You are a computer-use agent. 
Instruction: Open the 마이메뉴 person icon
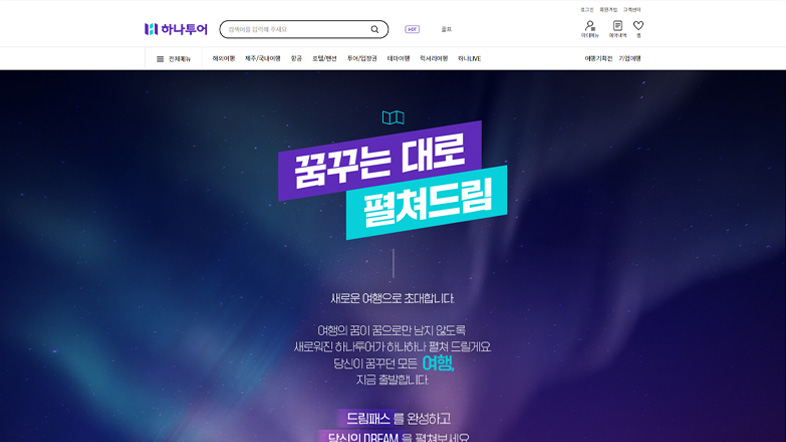click(x=590, y=29)
